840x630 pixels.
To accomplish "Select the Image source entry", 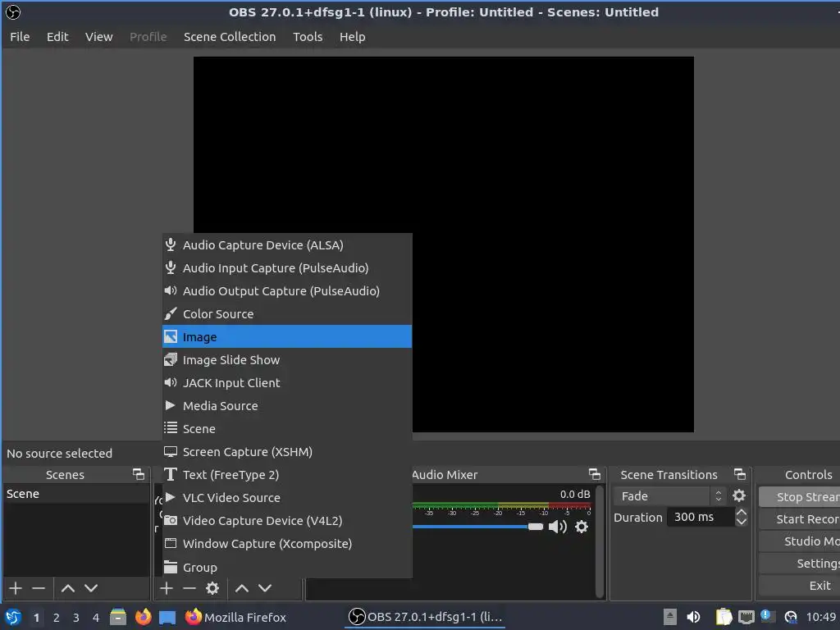I will tap(287, 336).
